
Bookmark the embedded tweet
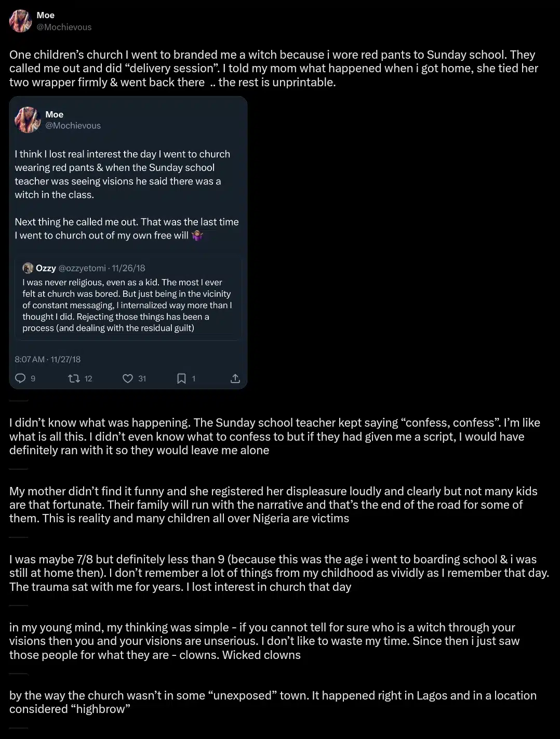[181, 378]
